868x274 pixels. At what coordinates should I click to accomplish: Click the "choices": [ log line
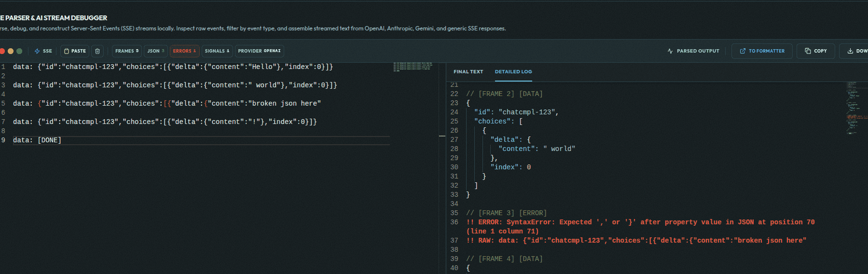pyautogui.click(x=498, y=122)
